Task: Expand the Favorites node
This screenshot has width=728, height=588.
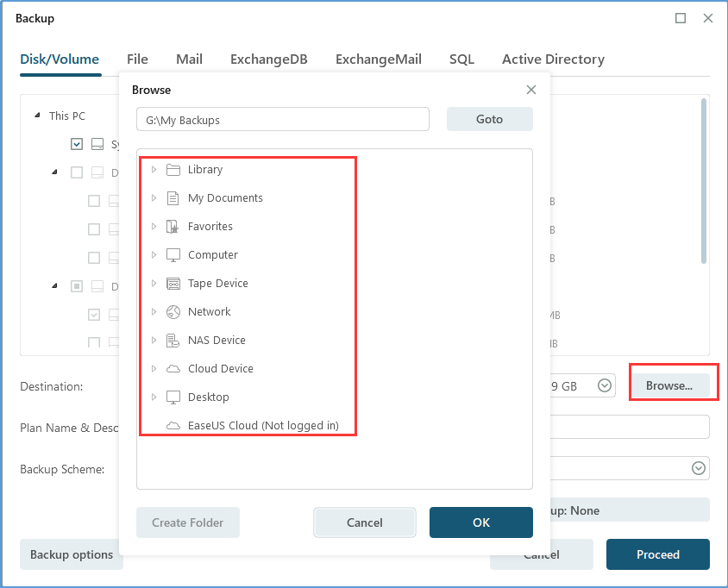Action: 154,227
